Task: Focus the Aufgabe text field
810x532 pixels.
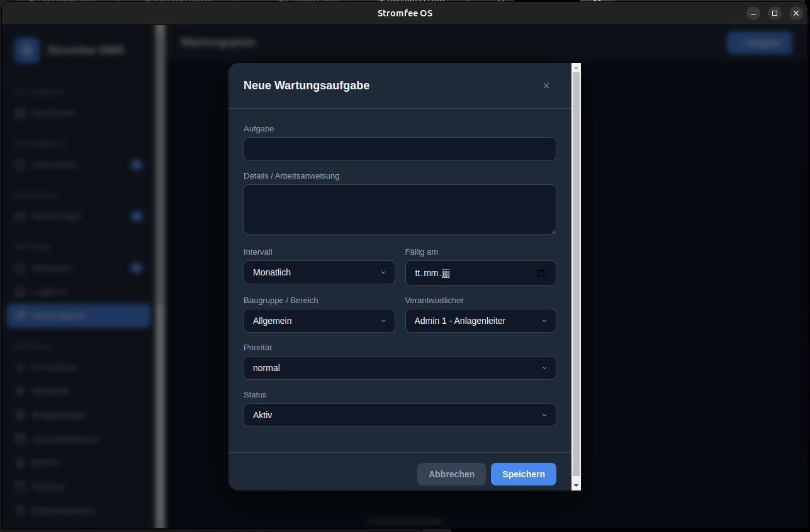Action: (x=400, y=149)
